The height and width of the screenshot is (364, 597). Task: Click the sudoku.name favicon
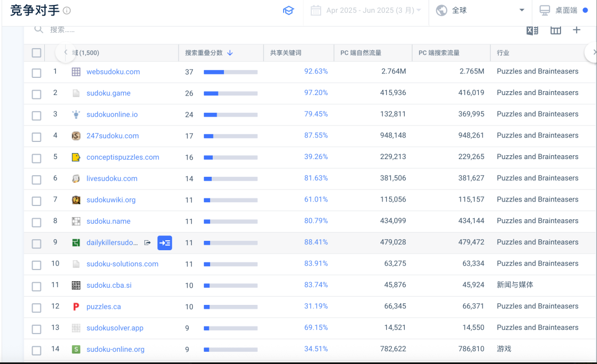[x=76, y=221]
